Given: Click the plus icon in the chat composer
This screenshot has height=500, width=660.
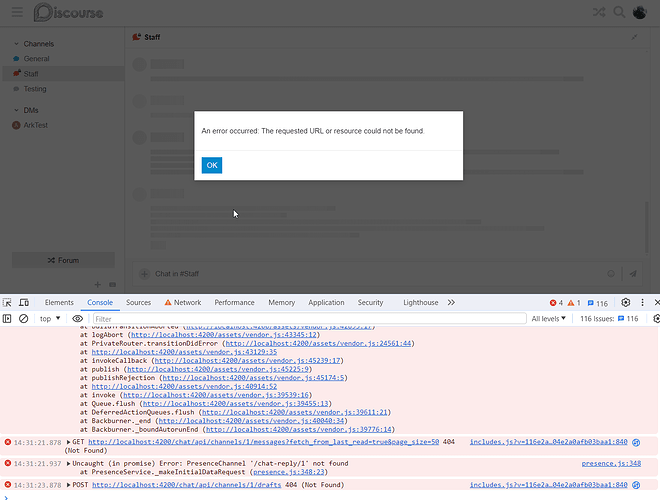Looking at the screenshot, I should pos(144,274).
